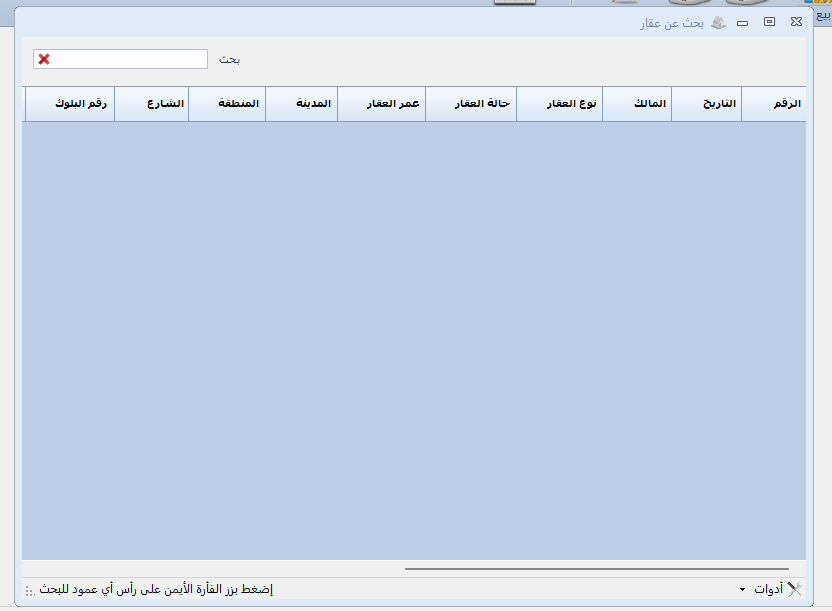Click the التاريخ column header
Viewport: 832px width, 611px height.
(x=706, y=104)
